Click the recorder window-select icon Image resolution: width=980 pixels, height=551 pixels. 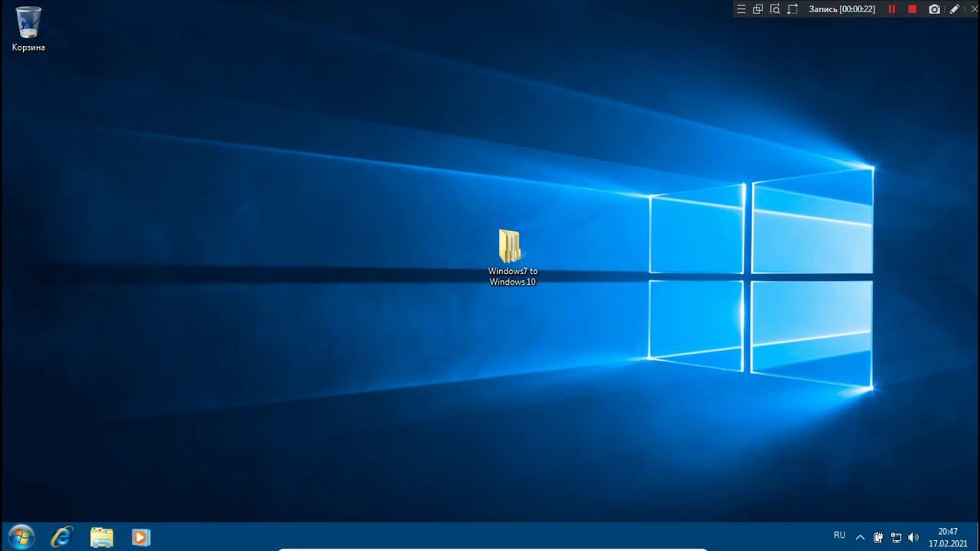click(758, 9)
